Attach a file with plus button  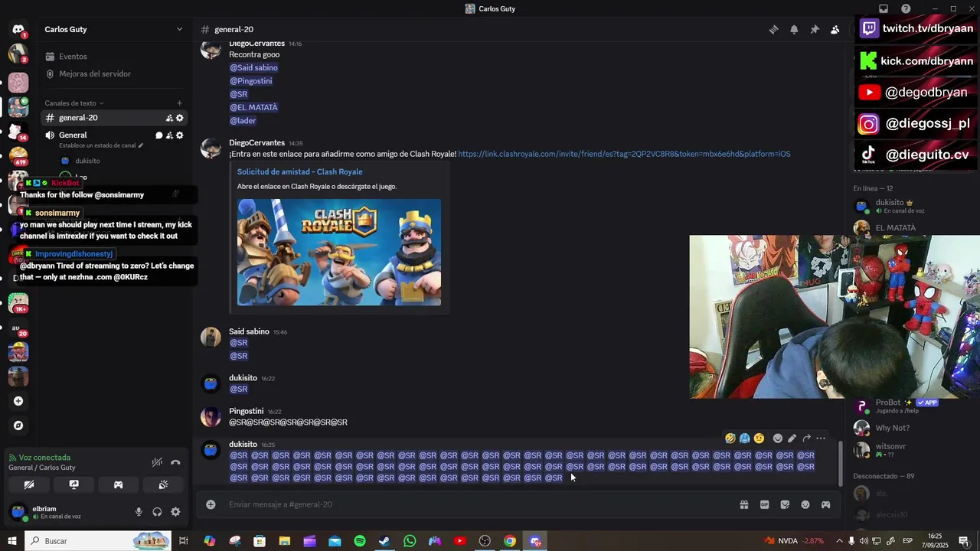tap(211, 504)
